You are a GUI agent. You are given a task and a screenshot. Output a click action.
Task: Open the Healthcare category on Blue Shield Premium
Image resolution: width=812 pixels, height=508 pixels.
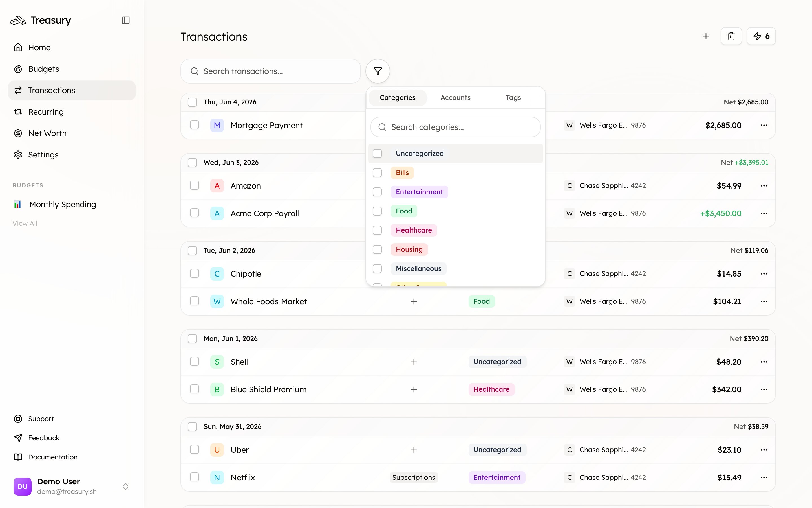click(x=491, y=389)
